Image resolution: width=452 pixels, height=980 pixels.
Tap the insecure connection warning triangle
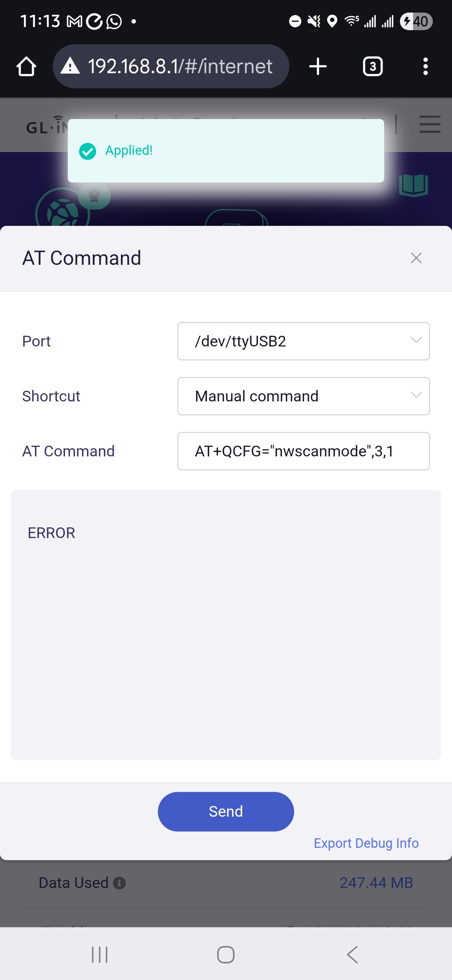tap(70, 66)
